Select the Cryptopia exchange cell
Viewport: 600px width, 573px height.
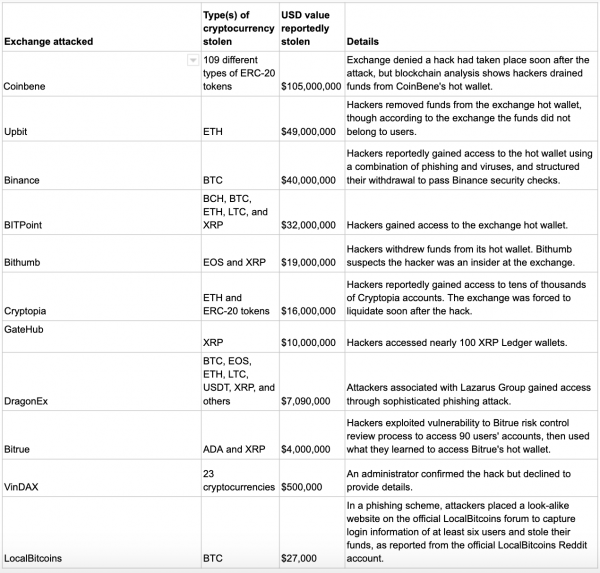102,297
